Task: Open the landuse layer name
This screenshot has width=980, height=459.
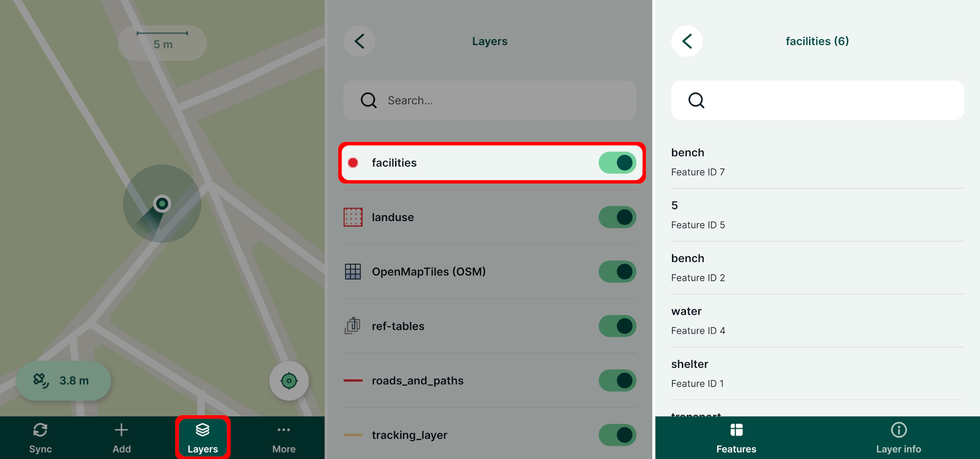Action: click(x=393, y=217)
